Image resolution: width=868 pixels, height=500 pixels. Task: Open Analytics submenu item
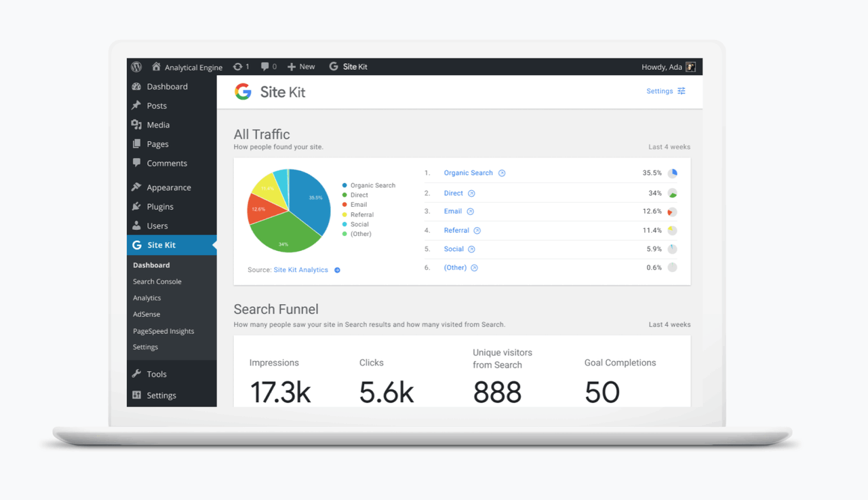click(x=147, y=298)
